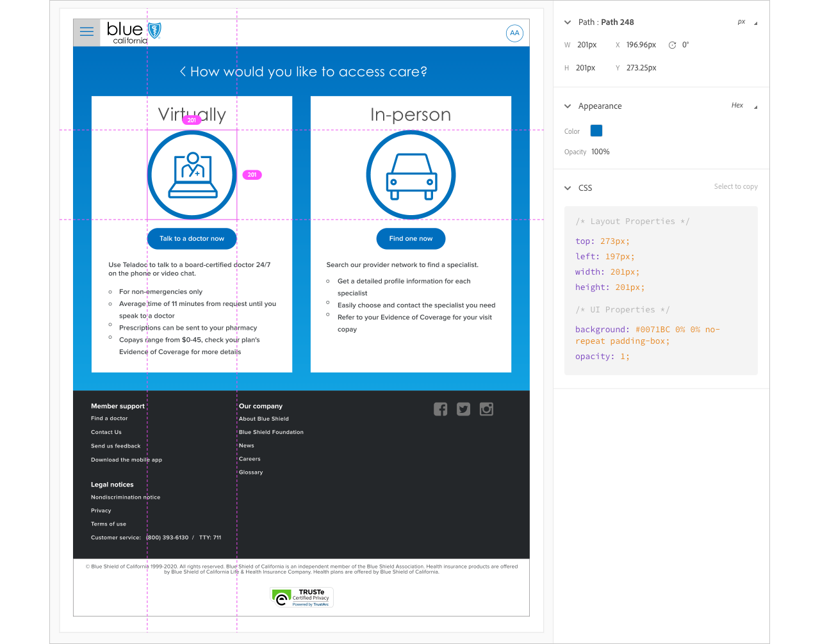Collapse the Path 248 section
Viewport: 820px width, 644px height.
568,22
